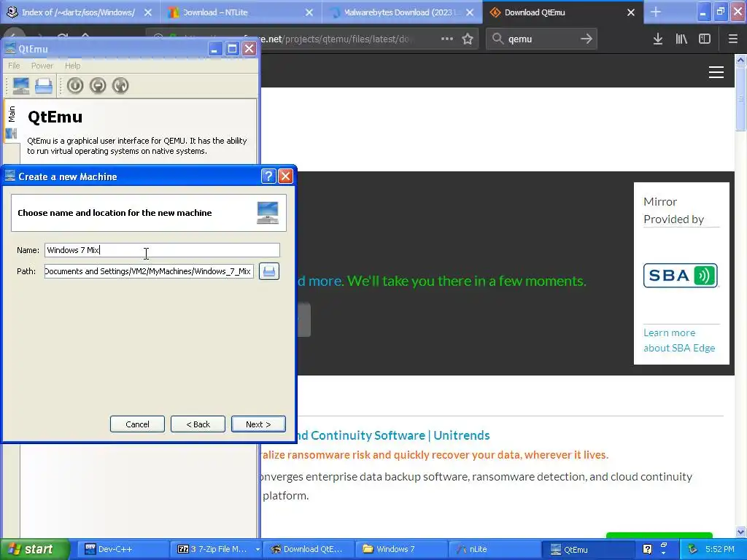Screen dimensions: 747x560
Task: Open Dev-C++ from the taskbar
Action: click(x=122, y=549)
